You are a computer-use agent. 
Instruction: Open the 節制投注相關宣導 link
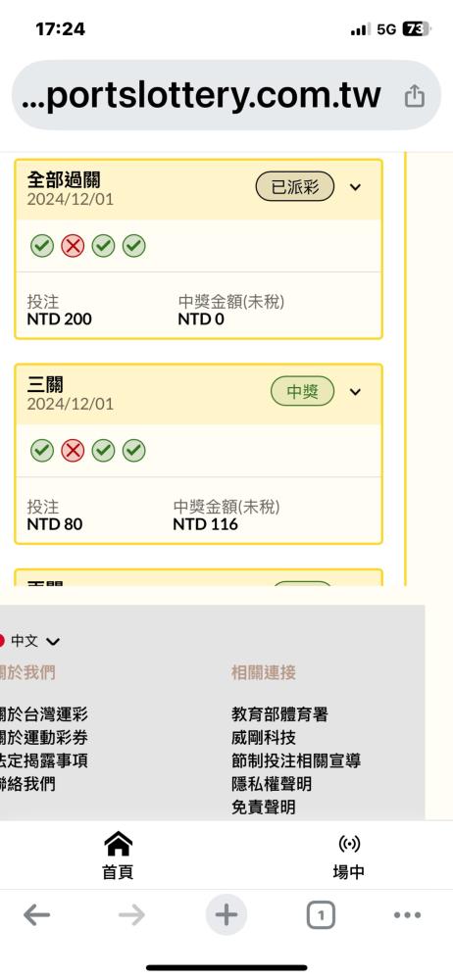(296, 760)
